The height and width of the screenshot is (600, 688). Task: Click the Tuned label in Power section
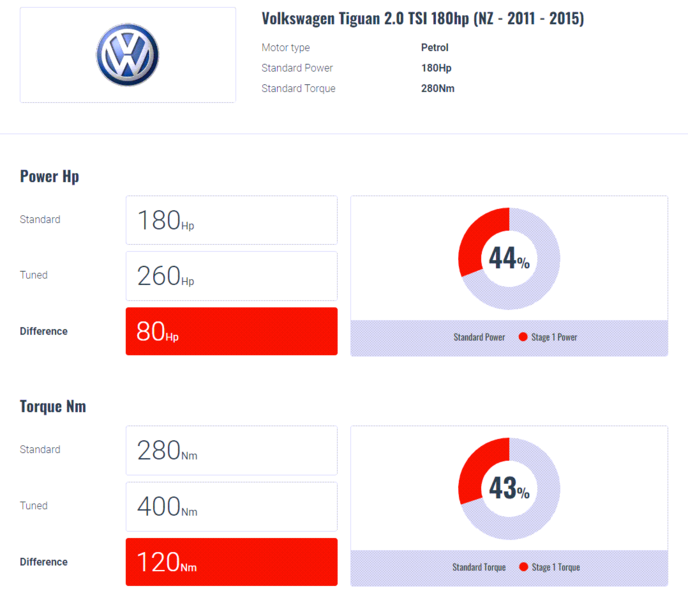tap(34, 275)
